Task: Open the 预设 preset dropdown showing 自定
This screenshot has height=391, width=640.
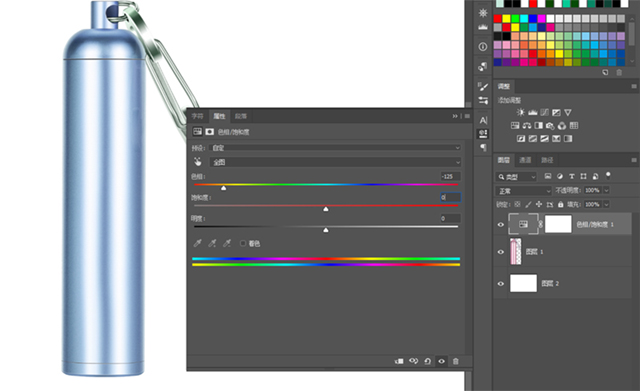Action: pyautogui.click(x=335, y=148)
